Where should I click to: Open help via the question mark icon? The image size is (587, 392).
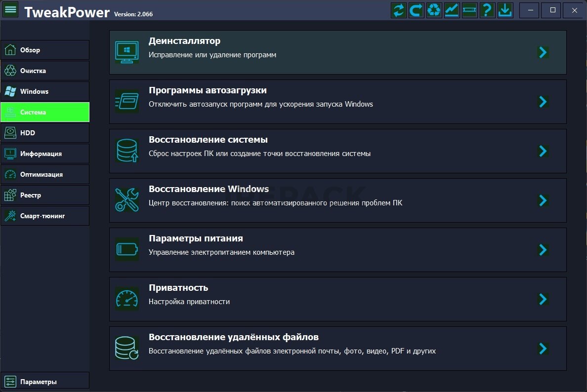[487, 10]
